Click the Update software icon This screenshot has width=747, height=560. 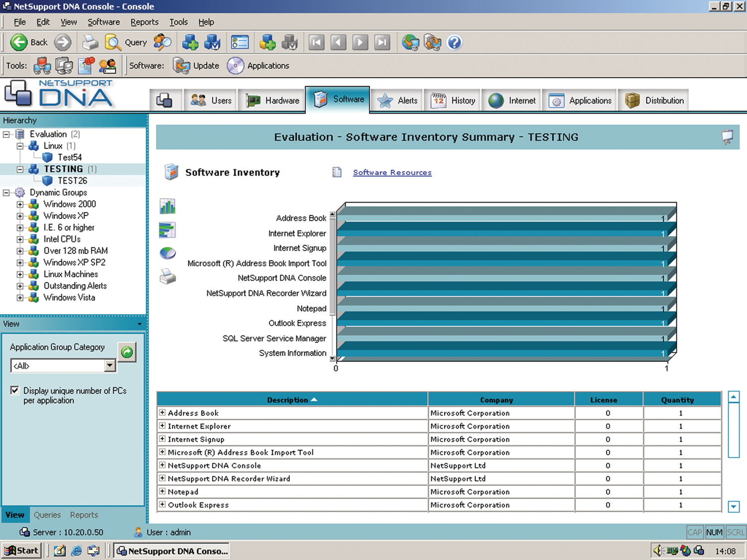[x=182, y=66]
